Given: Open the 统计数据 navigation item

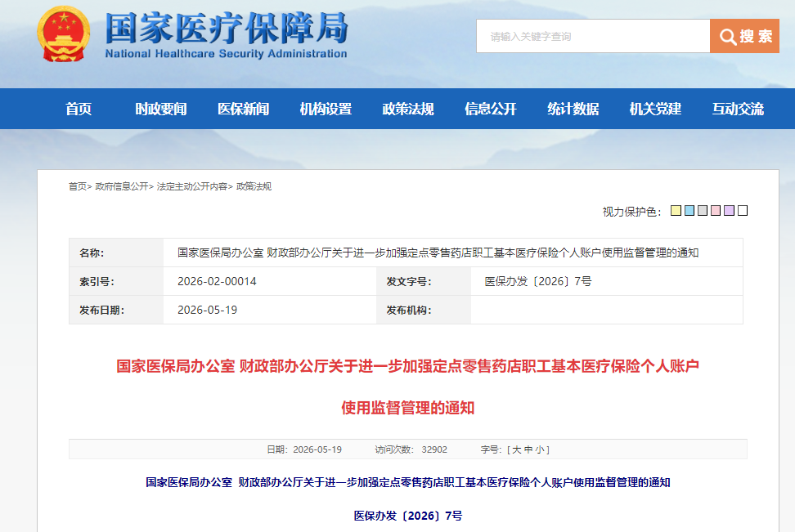Looking at the screenshot, I should coord(573,109).
